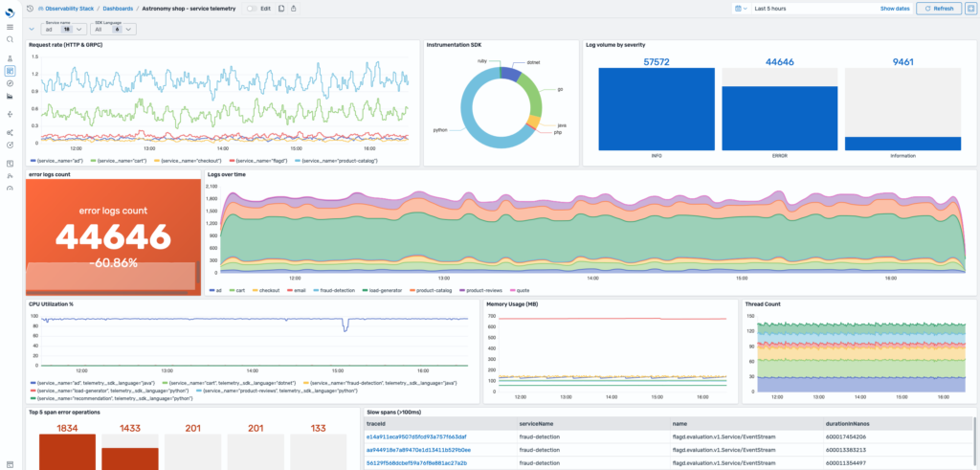Toggle the Edit mode switch
The height and width of the screenshot is (470, 980).
tap(252, 9)
